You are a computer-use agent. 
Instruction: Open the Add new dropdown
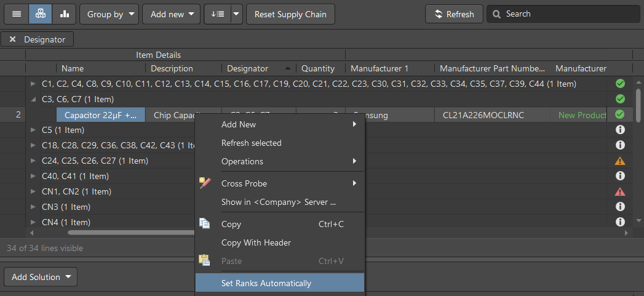(x=171, y=14)
